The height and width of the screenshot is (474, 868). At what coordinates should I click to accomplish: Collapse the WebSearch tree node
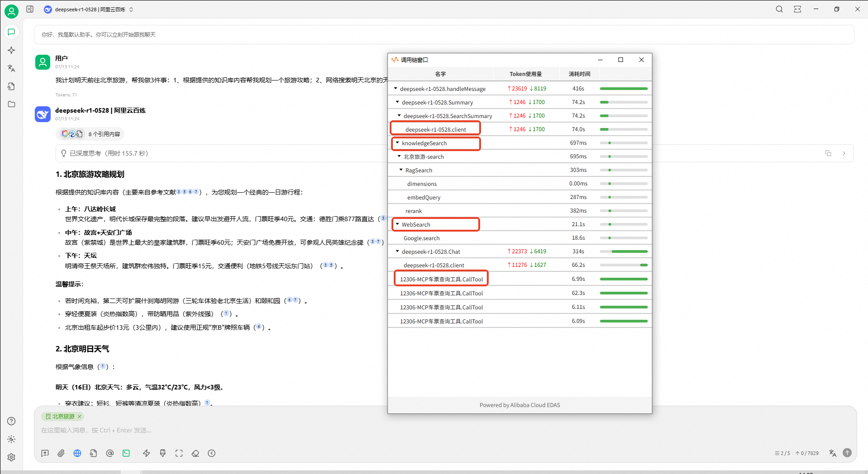[x=397, y=224]
